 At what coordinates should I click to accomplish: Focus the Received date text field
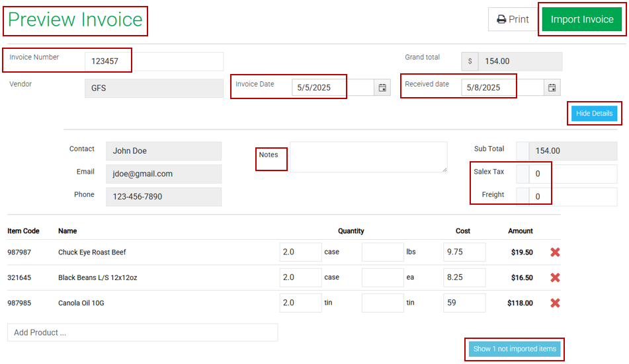pyautogui.click(x=502, y=88)
